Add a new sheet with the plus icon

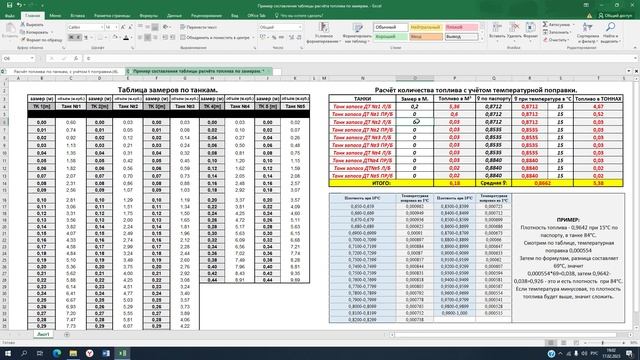67,334
